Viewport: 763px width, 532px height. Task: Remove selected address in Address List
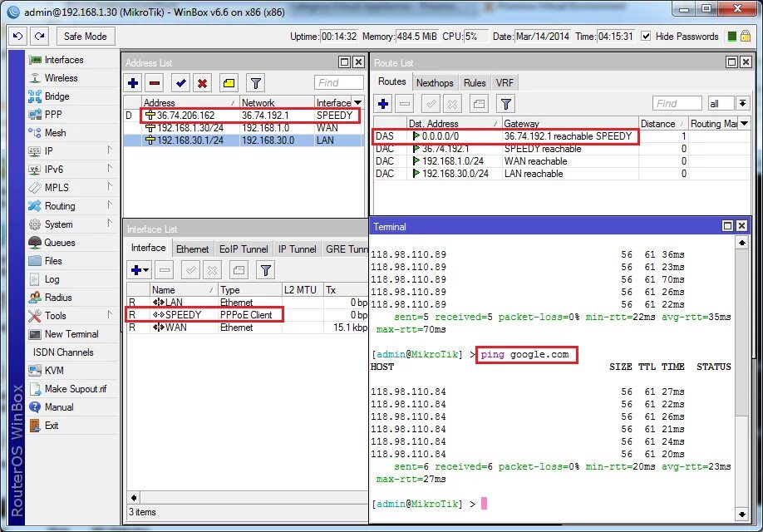tap(155, 83)
